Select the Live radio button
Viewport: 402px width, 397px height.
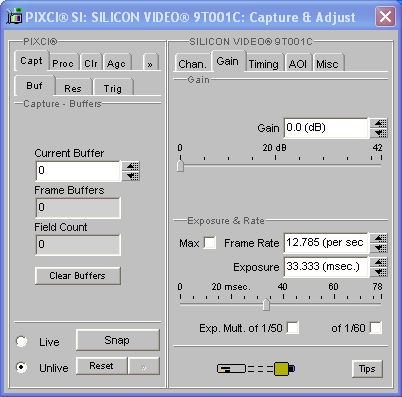[22, 341]
